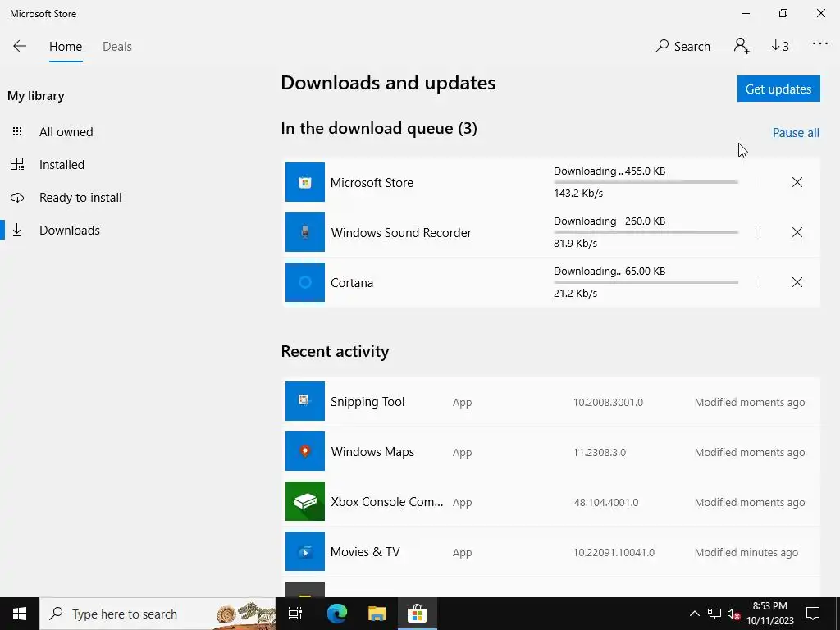The image size is (840, 630).
Task: Select Downloads in My library
Action: pyautogui.click(x=70, y=231)
